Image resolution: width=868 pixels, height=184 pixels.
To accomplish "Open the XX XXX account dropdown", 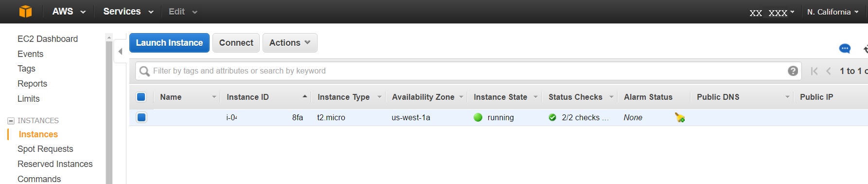I will click(x=772, y=12).
